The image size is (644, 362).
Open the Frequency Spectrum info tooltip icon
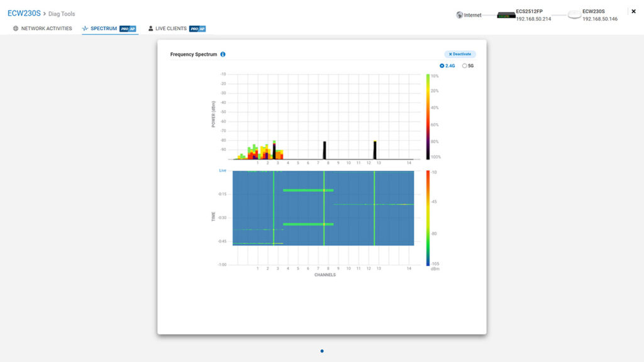[x=223, y=54]
